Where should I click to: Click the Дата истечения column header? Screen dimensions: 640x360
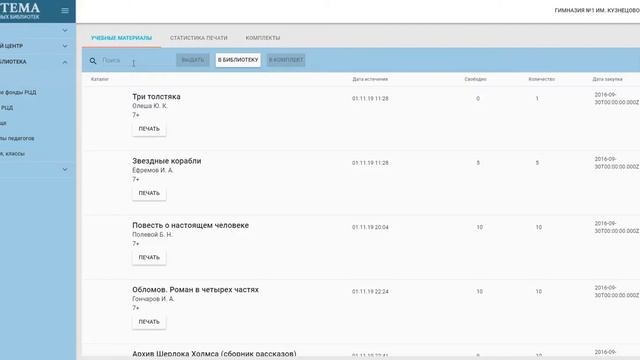point(370,79)
